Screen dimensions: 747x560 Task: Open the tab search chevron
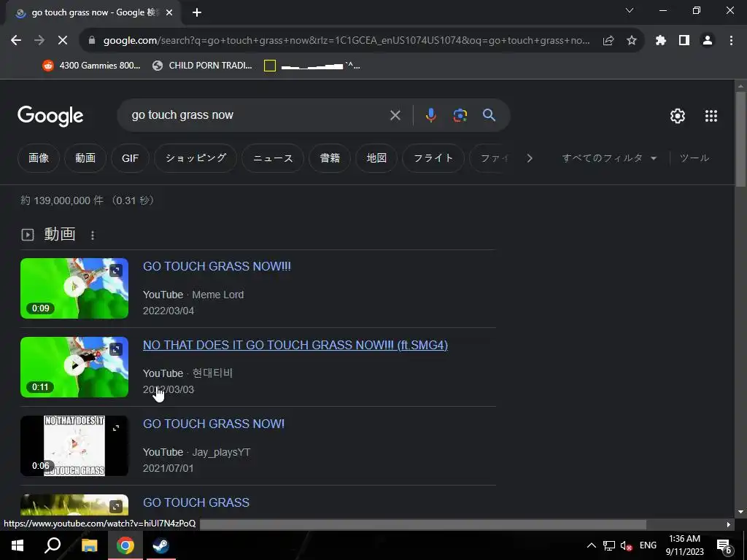pyautogui.click(x=630, y=10)
